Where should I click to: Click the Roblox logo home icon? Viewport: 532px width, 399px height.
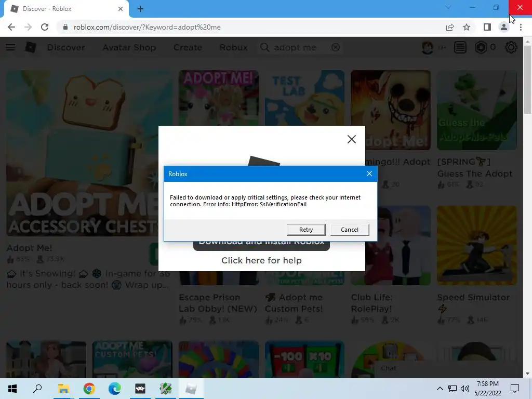point(31,47)
